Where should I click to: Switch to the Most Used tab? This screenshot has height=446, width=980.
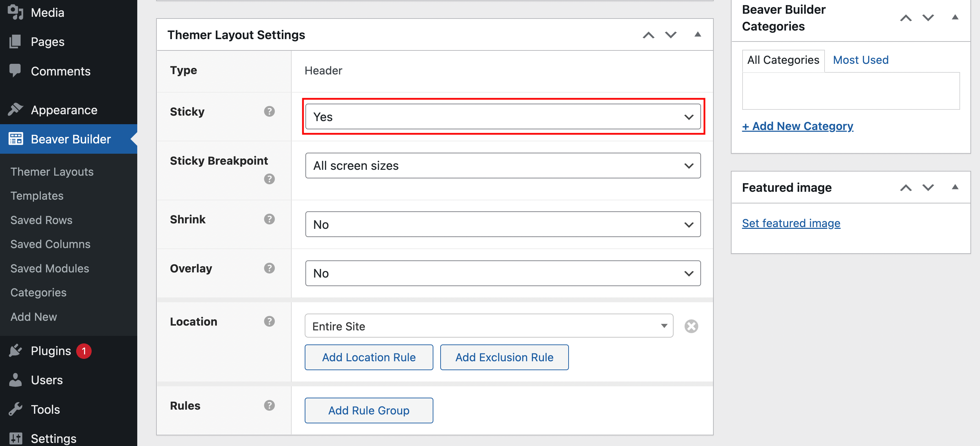[860, 60]
